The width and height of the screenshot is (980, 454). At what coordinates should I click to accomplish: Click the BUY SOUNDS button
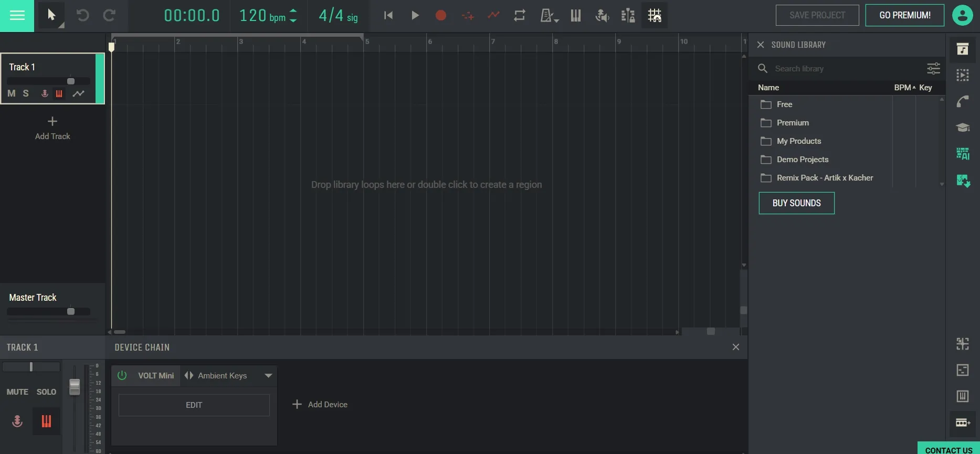pyautogui.click(x=796, y=203)
